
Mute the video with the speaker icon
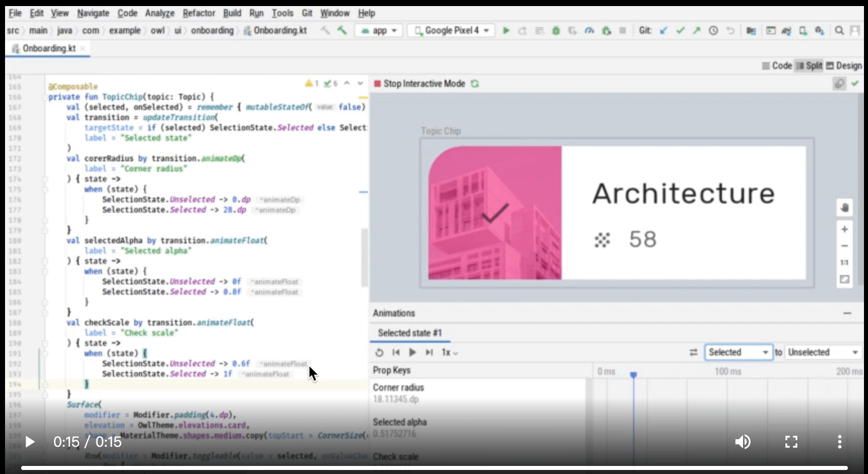pos(742,442)
